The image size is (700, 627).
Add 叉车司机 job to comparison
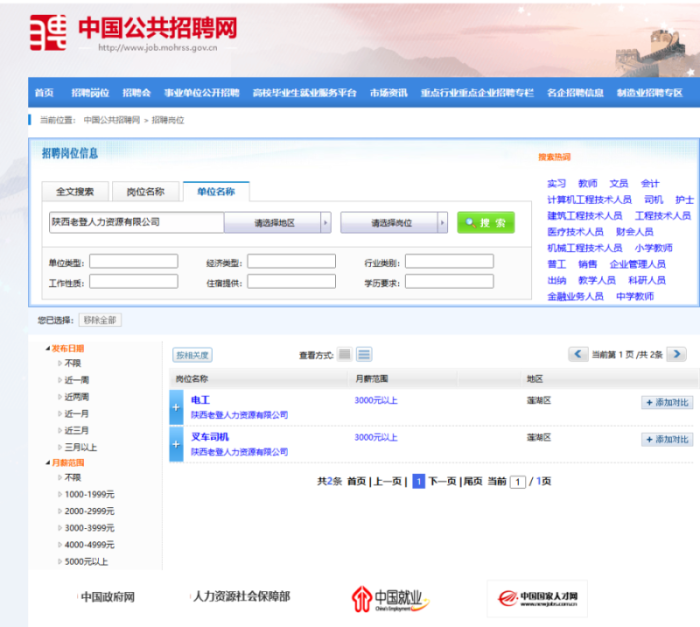(x=667, y=439)
